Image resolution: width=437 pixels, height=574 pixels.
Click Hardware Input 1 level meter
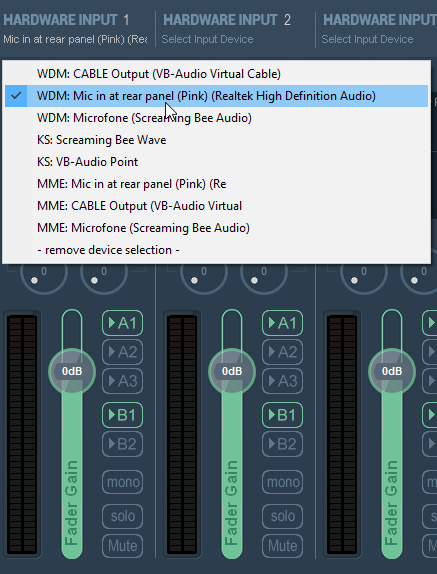pos(22,434)
